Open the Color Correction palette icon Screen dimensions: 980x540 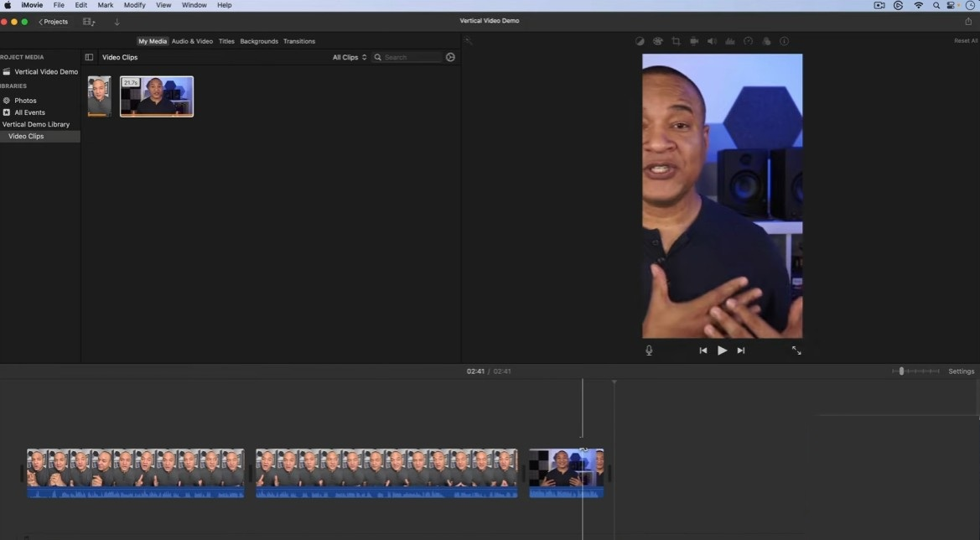click(657, 41)
